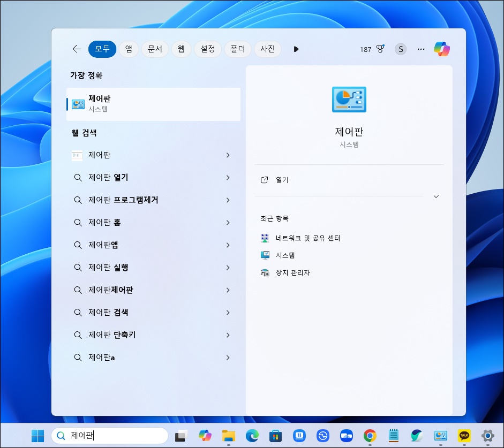Click the back arrow in the search window
Image resolution: width=504 pixels, height=448 pixels.
pos(77,49)
